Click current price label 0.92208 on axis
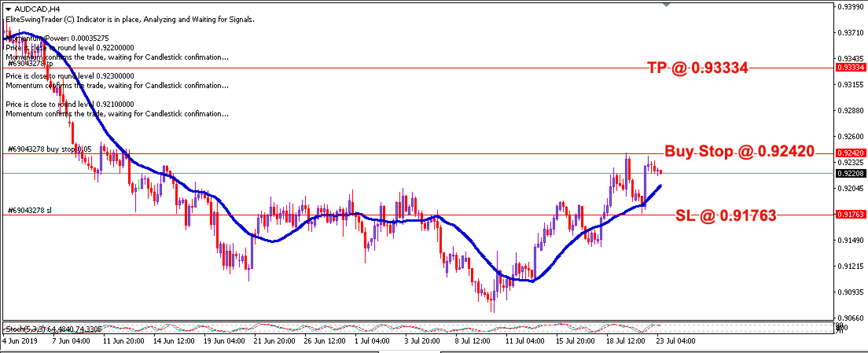The image size is (868, 353). pos(851,173)
